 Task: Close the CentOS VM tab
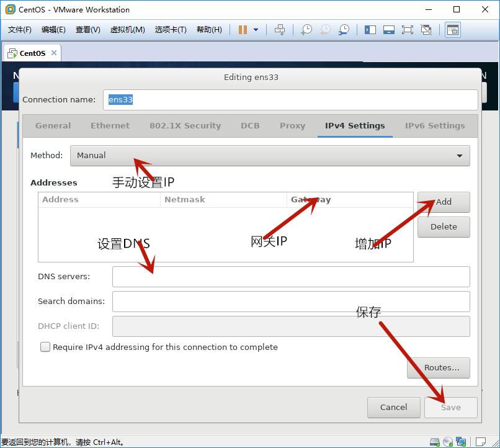[54, 53]
